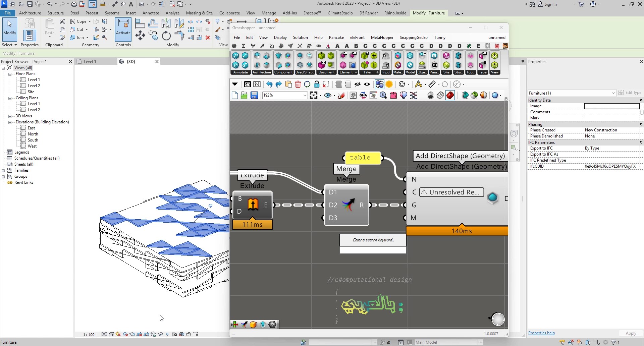Click the 1 : 100 view scale control
Image resolution: width=644 pixels, height=346 pixels.
pyautogui.click(x=89, y=335)
